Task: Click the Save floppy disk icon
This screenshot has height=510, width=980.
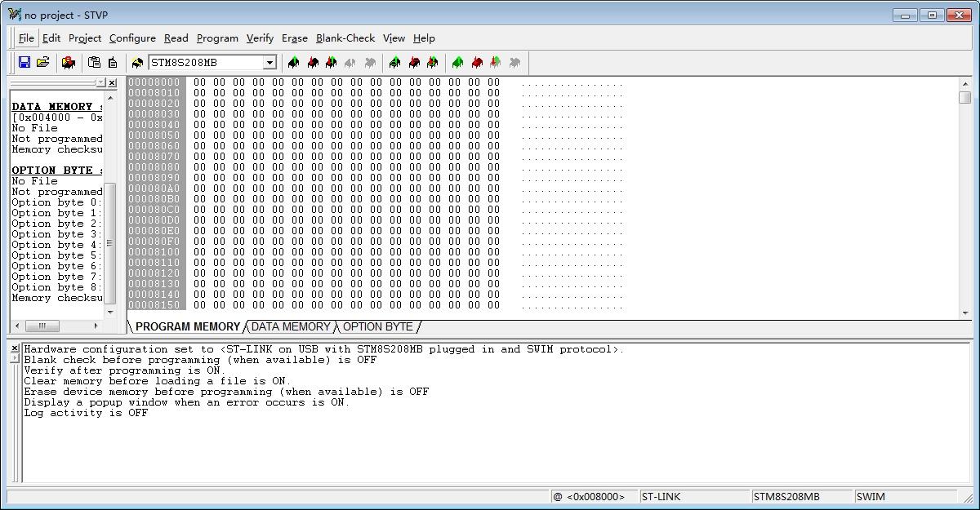Action: click(x=24, y=63)
